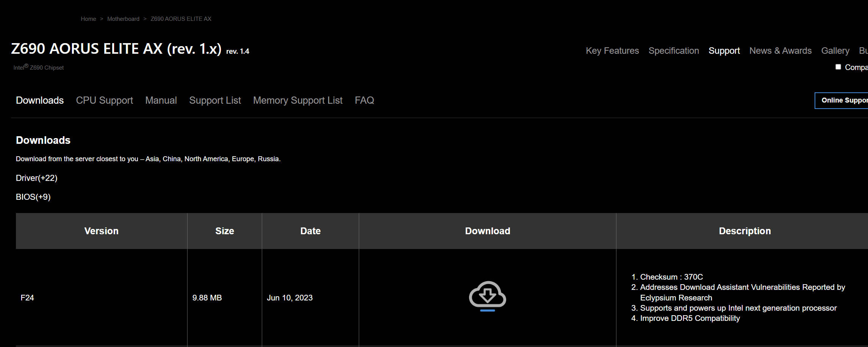Click the Download Assistant Vulnerabilities line
This screenshot has height=347, width=868.
(743, 293)
